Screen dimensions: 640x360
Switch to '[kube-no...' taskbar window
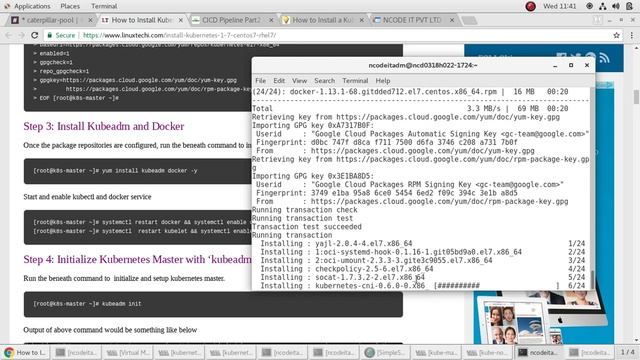coord(488,352)
